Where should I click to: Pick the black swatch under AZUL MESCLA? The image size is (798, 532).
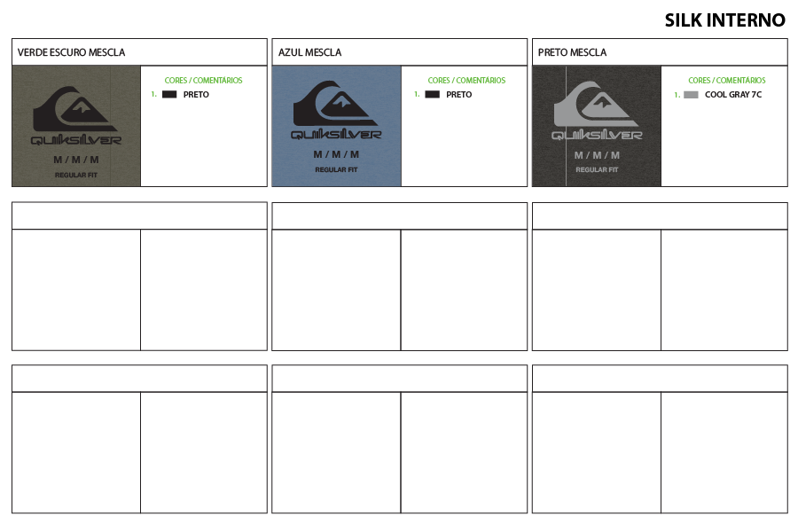point(432,94)
